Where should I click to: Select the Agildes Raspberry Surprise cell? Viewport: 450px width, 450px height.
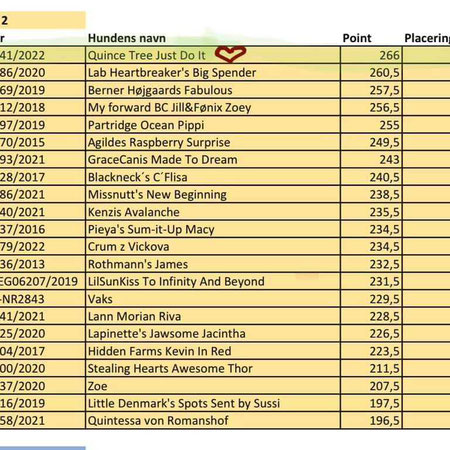point(213,142)
